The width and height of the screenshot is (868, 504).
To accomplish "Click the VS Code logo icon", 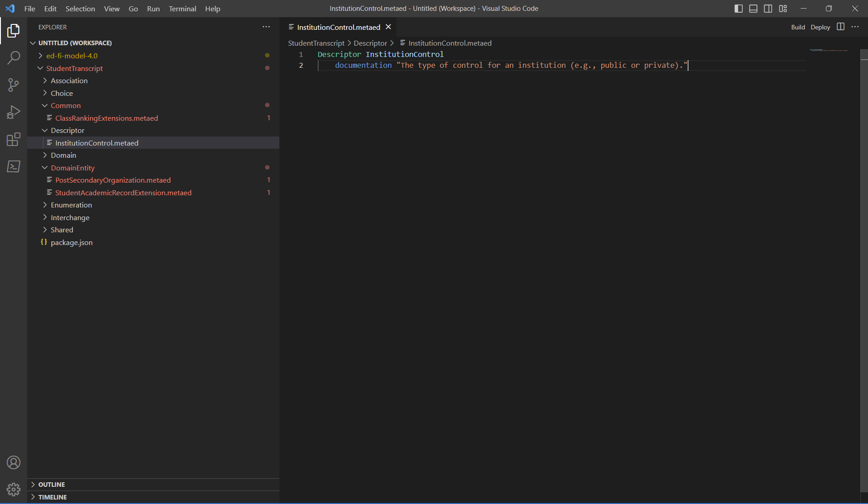I will [x=10, y=9].
